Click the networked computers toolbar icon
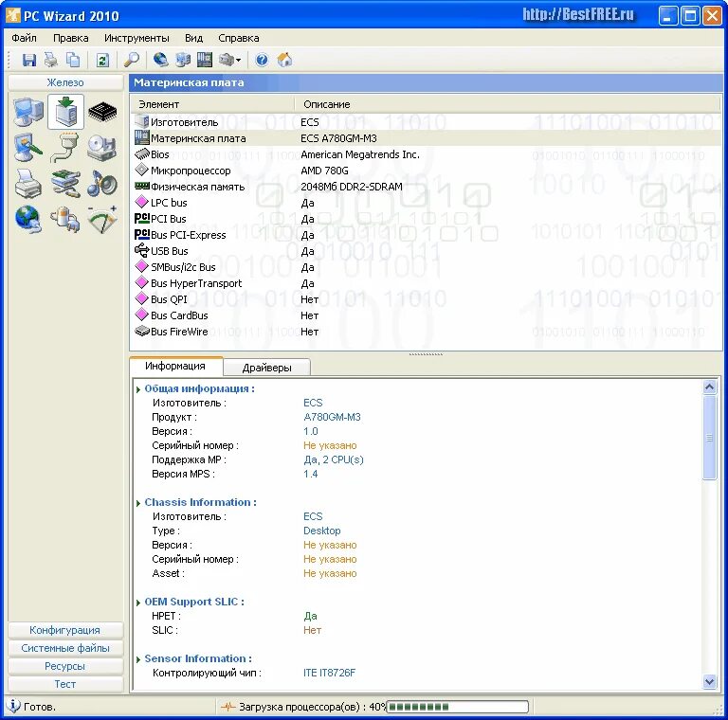Screen dimensions: 728x720 point(183,60)
